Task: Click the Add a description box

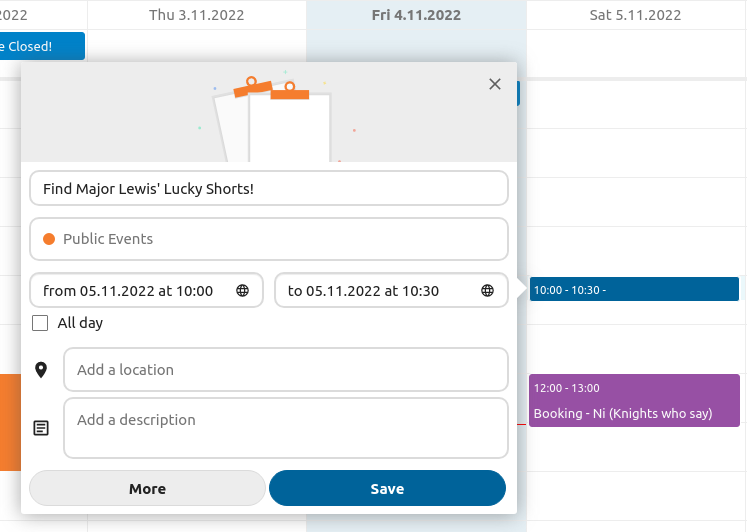Action: (x=285, y=428)
